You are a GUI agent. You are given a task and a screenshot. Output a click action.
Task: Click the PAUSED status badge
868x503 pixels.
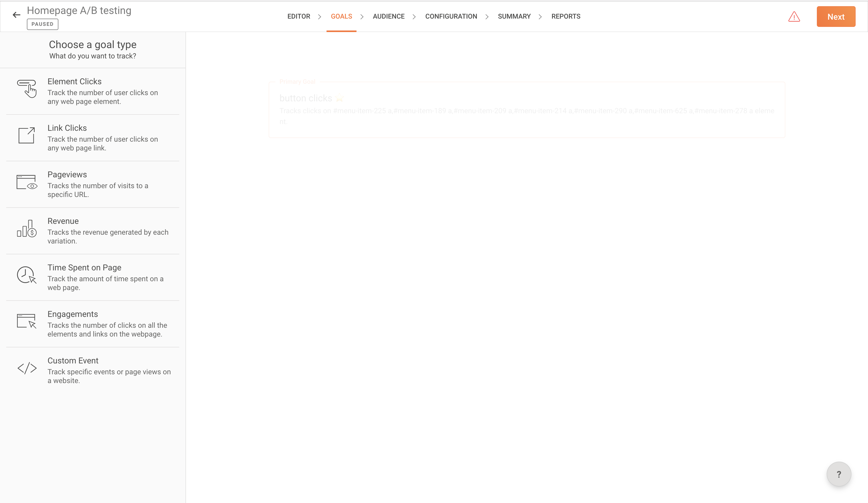[x=42, y=24]
